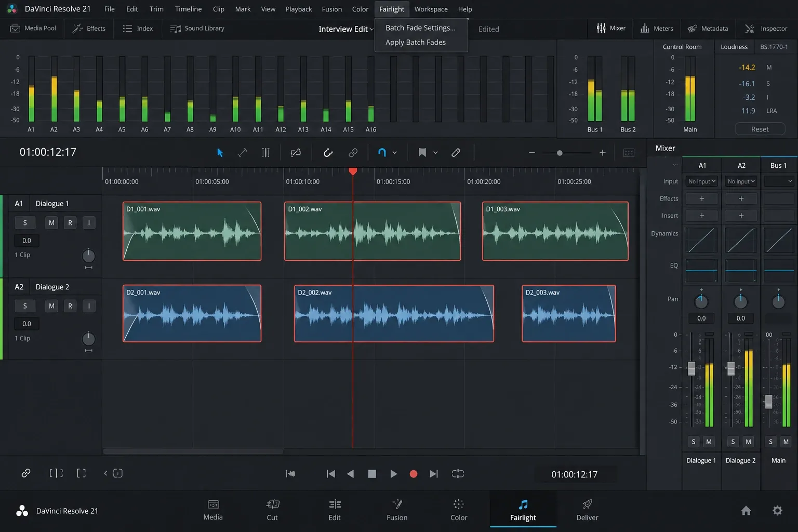The height and width of the screenshot is (532, 798).
Task: Add a marker with flag icon
Action: [422, 153]
